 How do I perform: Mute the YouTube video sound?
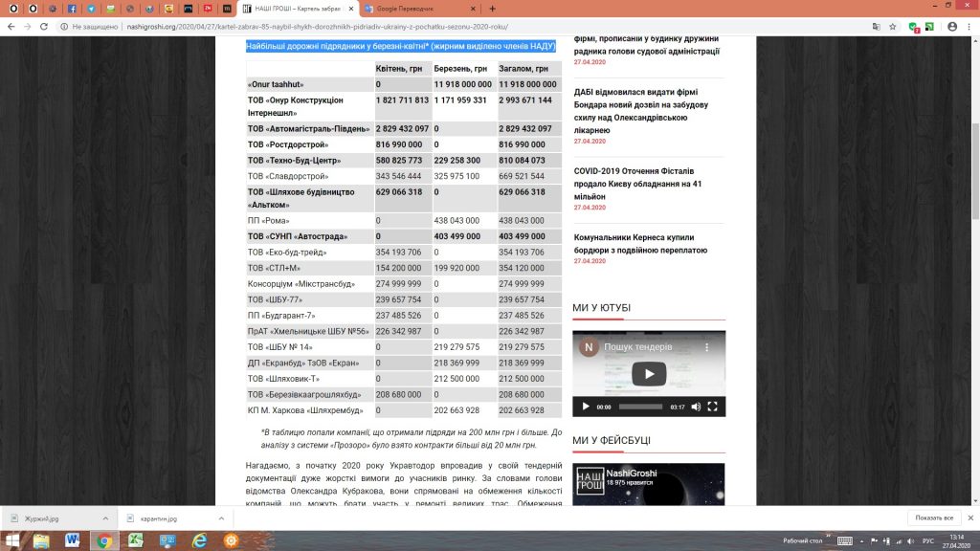(x=696, y=407)
